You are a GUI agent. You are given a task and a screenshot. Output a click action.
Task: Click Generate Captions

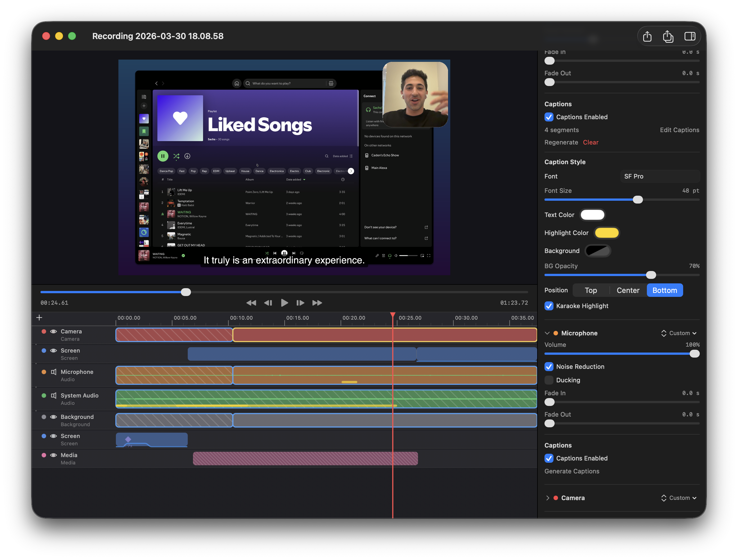[572, 471]
